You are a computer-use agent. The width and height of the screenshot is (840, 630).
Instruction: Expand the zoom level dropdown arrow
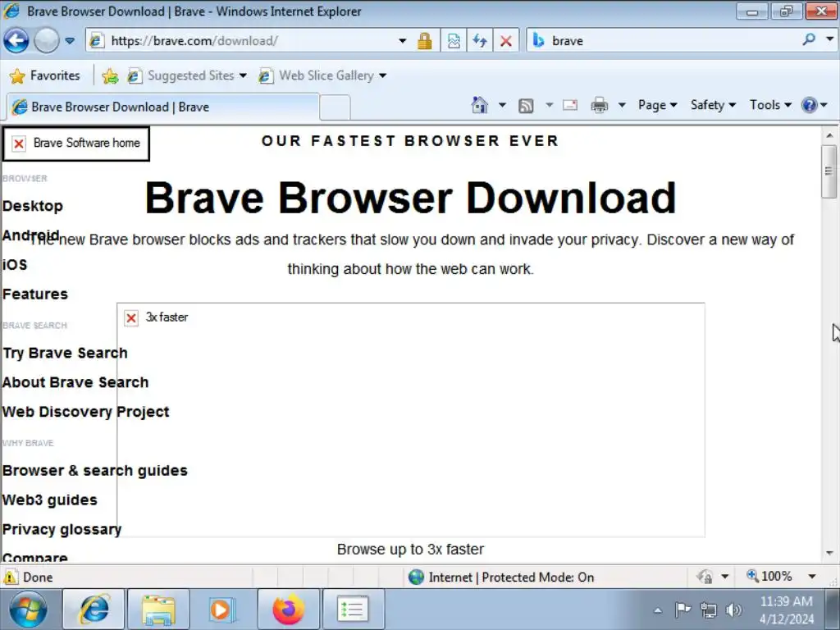(x=811, y=577)
